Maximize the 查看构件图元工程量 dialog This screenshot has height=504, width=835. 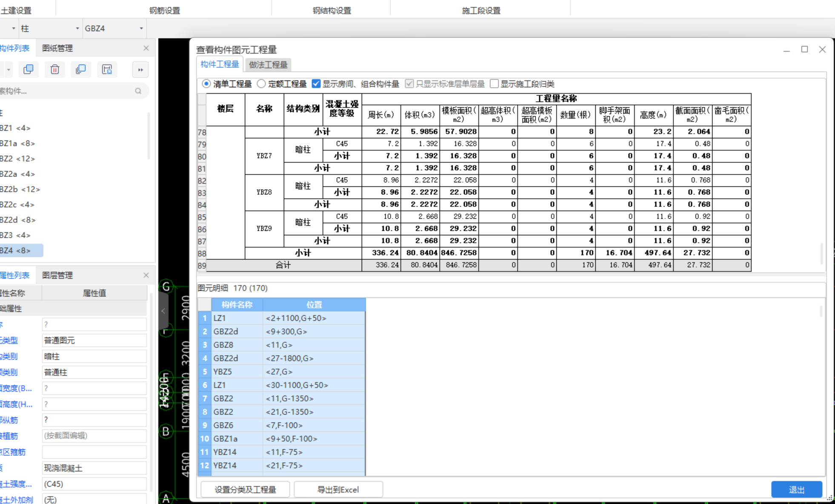(x=804, y=49)
